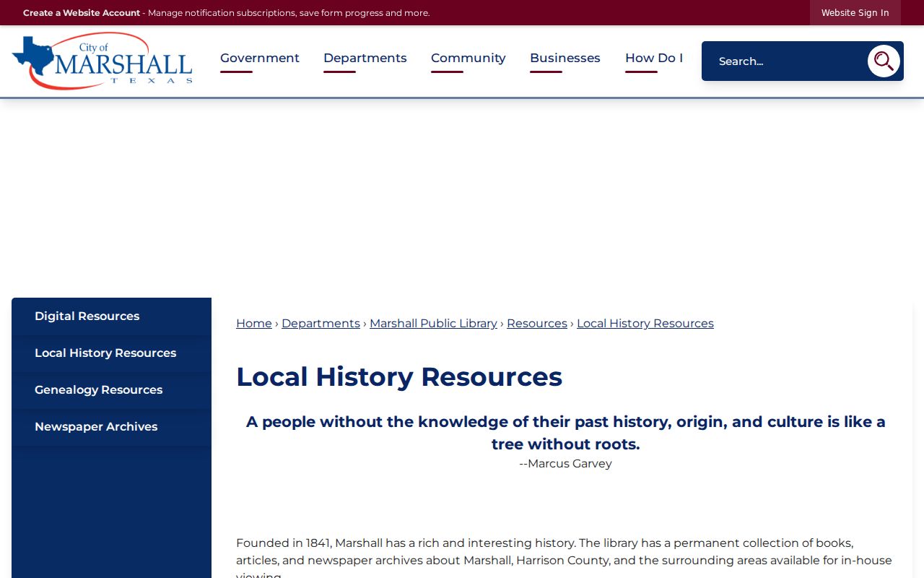Viewport: 924px width, 578px height.
Task: Open the Community menu
Action: (x=468, y=58)
